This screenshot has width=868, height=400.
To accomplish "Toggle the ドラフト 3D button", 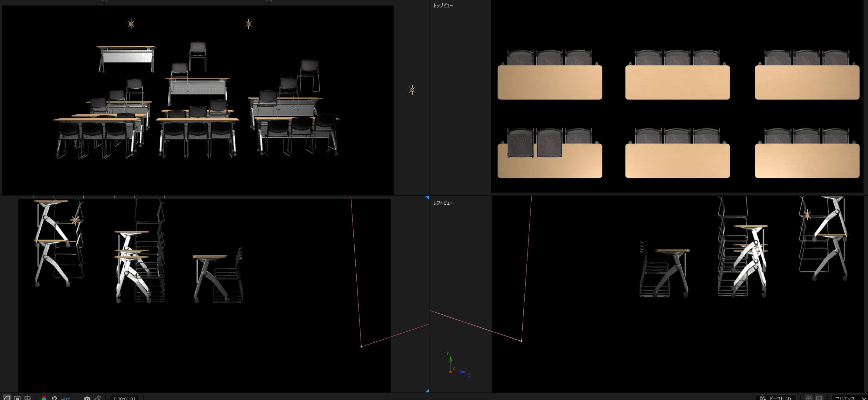I will pyautogui.click(x=776, y=398).
